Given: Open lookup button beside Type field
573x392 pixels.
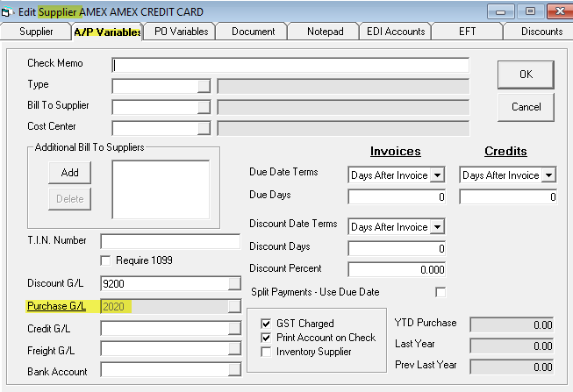Looking at the screenshot, I should 204,87.
